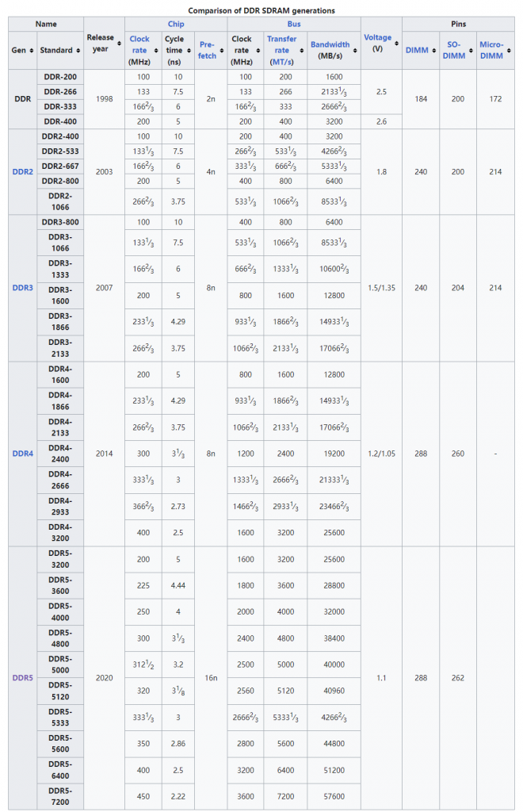The height and width of the screenshot is (812, 523).
Task: Click the sort arrows next to Prefetch
Action: [220, 50]
